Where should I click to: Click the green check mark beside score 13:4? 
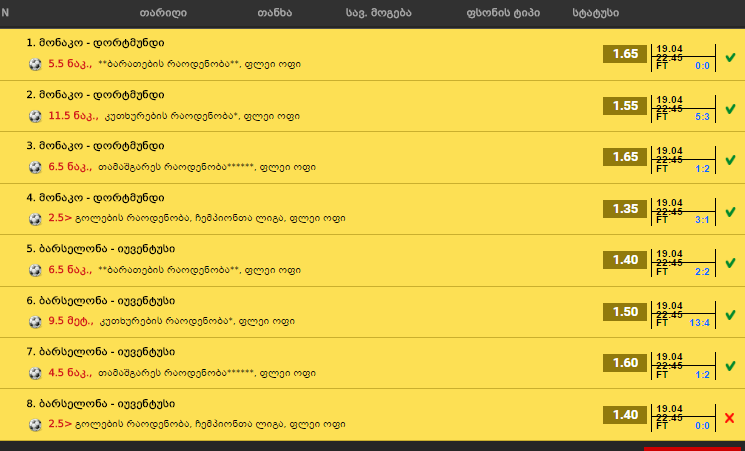(x=730, y=315)
